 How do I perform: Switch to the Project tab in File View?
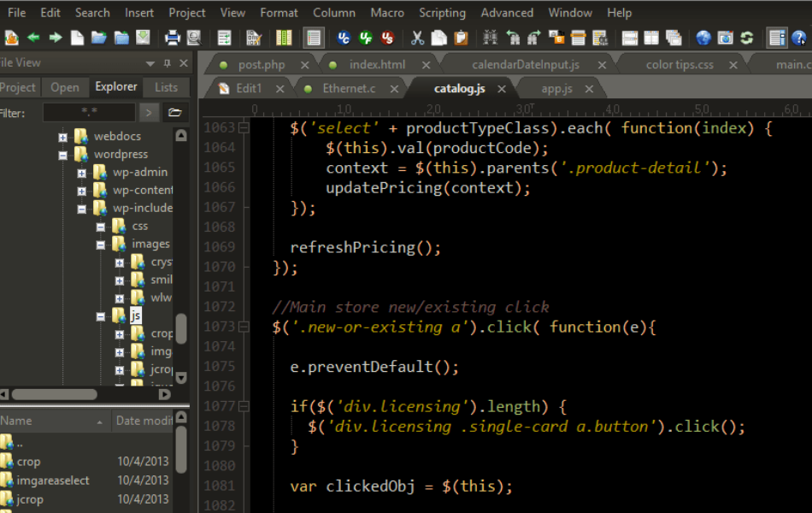click(x=19, y=87)
